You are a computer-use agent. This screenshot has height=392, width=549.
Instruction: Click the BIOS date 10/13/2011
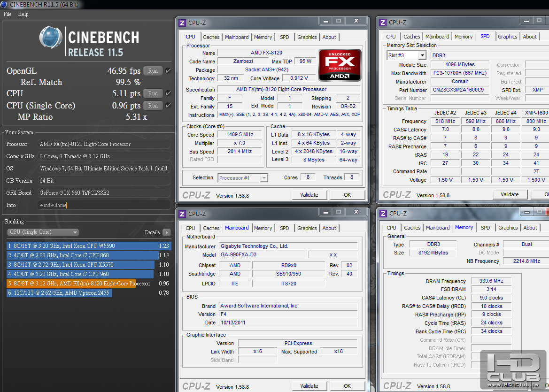[288, 323]
